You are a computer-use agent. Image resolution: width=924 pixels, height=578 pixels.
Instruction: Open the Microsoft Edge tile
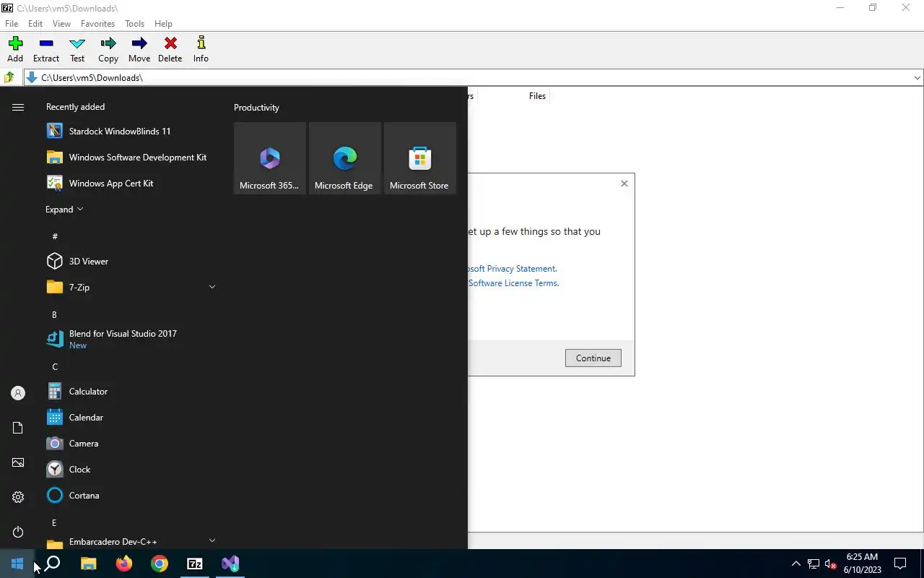tap(344, 158)
